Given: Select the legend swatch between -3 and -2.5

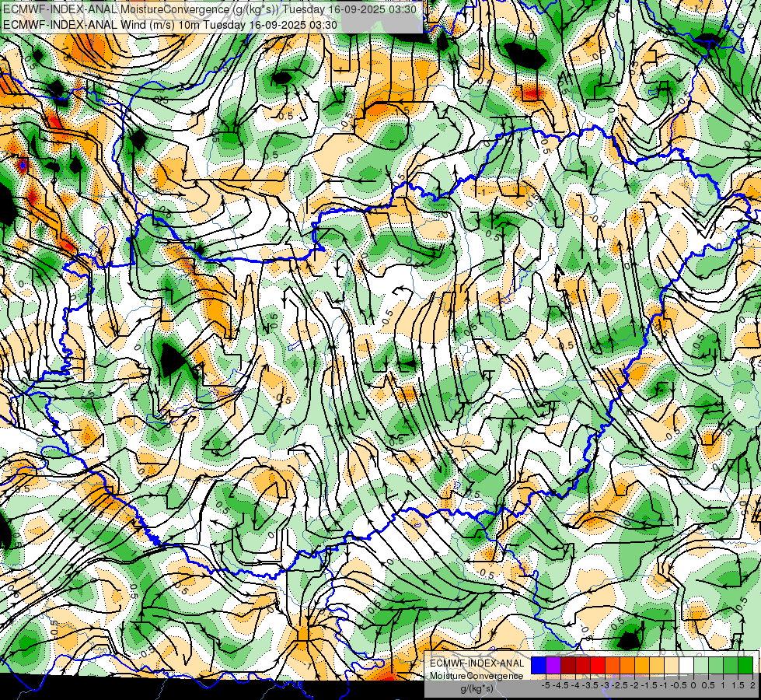Looking at the screenshot, I should 613,665.
